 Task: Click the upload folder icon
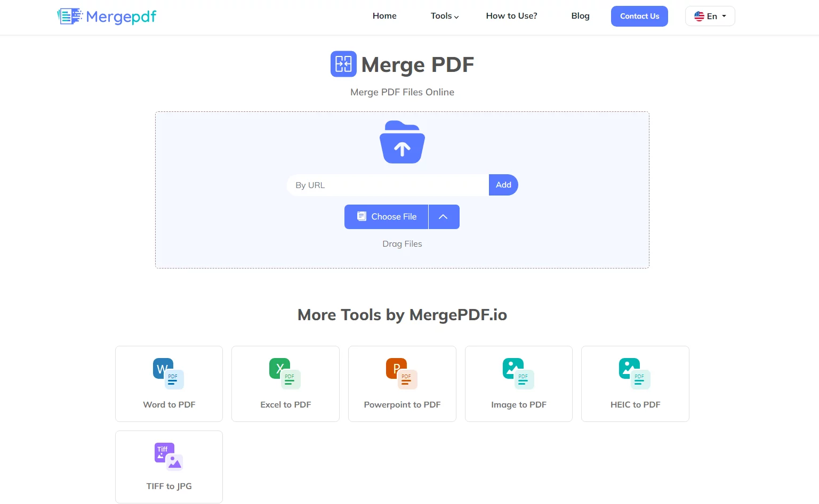(x=402, y=142)
